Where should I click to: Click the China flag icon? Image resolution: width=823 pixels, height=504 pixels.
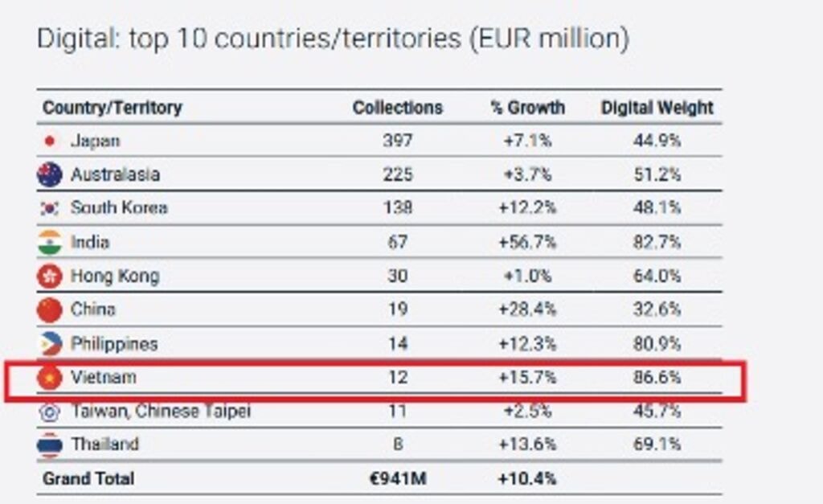tap(50, 309)
